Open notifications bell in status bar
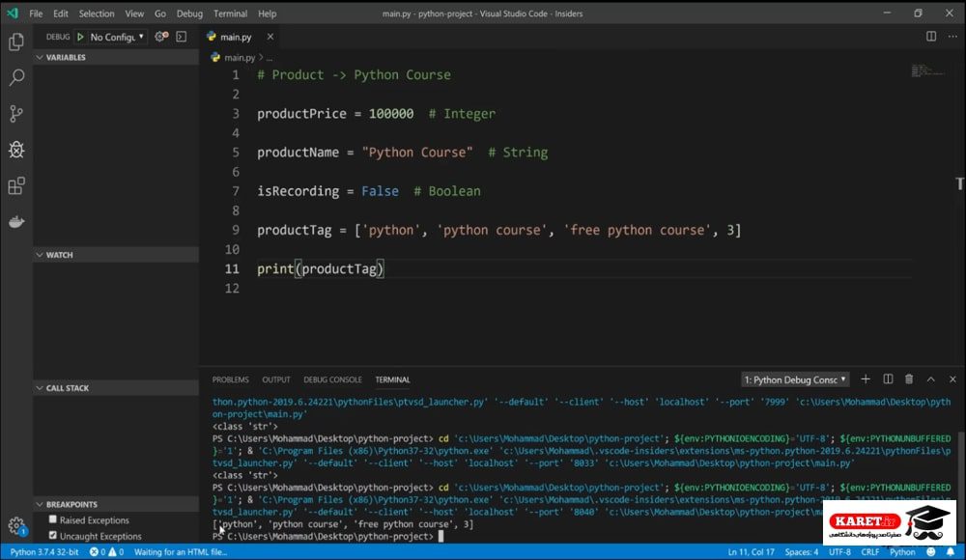This screenshot has width=966, height=560. [x=950, y=552]
